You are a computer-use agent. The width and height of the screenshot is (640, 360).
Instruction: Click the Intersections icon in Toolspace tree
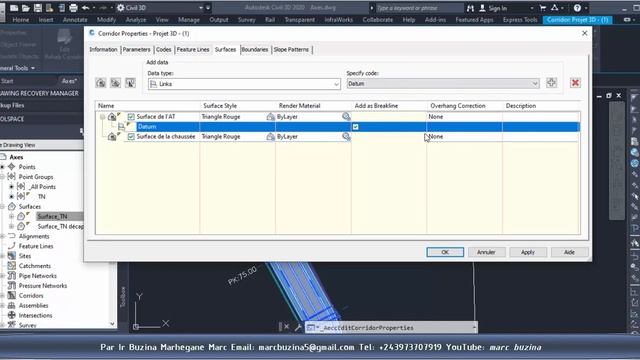click(x=11, y=315)
